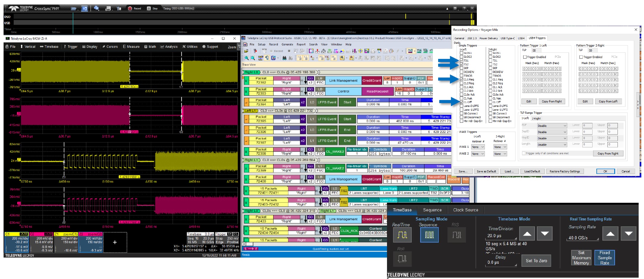Select Sequence sampling mode icon
644x279 pixels.
pos(429,235)
